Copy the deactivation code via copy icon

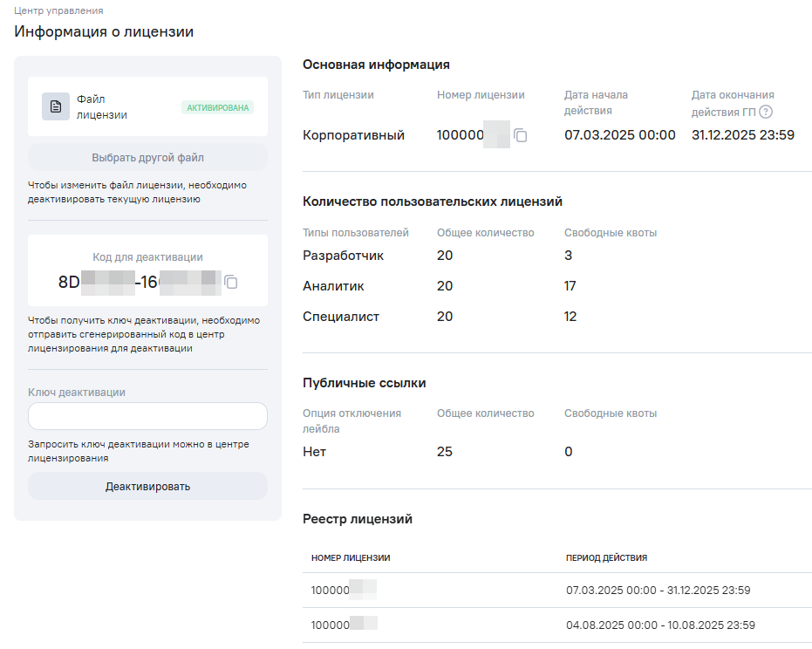point(231,282)
